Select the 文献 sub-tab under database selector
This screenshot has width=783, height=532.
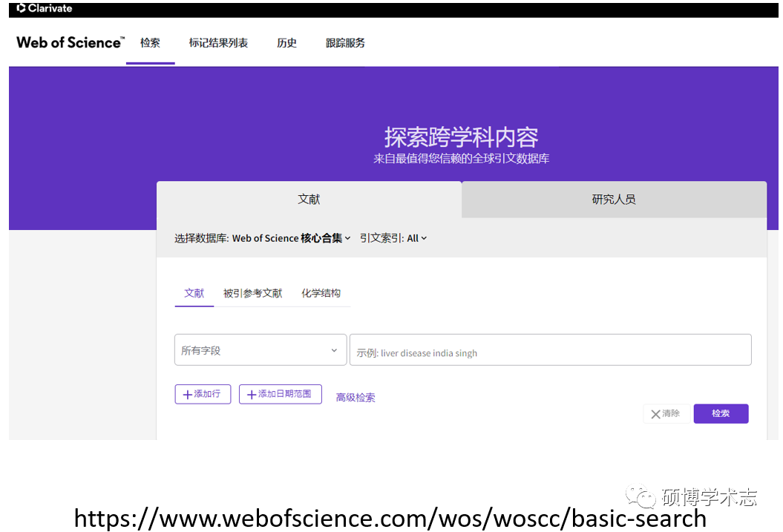click(194, 293)
